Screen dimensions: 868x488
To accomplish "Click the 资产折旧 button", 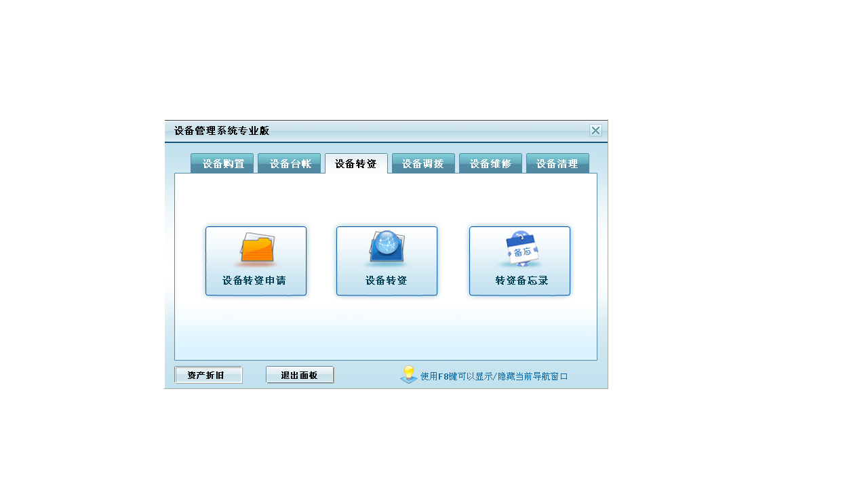I will (208, 374).
